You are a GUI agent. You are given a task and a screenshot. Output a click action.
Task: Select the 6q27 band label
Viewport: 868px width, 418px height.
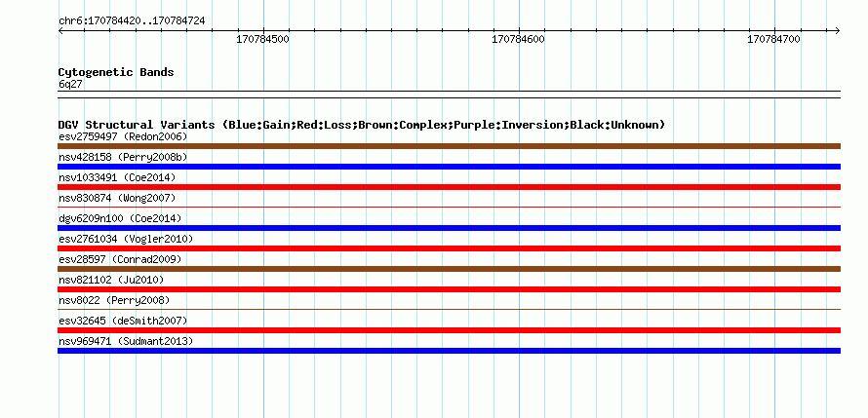70,84
